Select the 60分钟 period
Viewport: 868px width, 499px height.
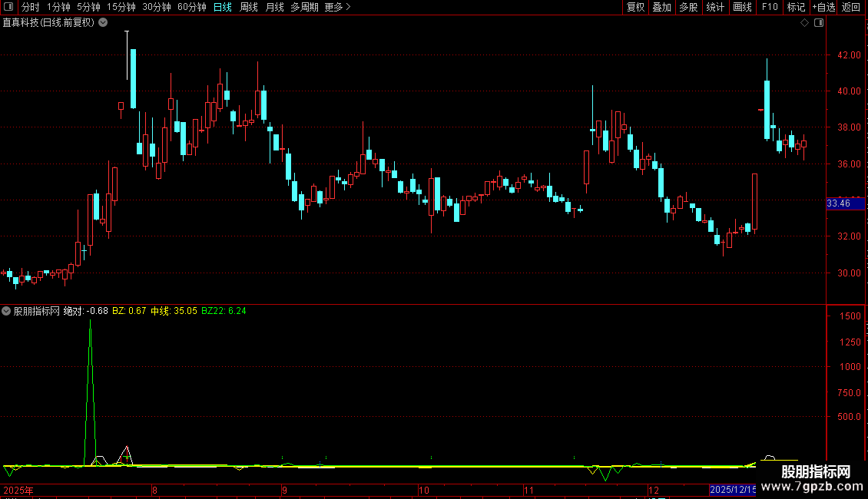tap(191, 7)
